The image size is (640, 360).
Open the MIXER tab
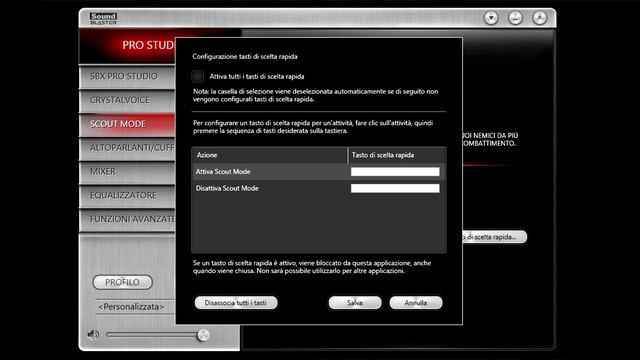click(x=127, y=171)
